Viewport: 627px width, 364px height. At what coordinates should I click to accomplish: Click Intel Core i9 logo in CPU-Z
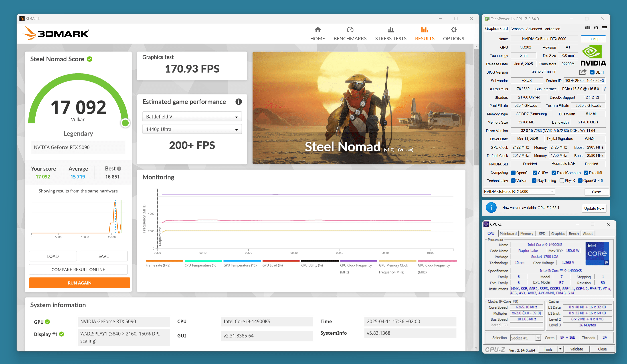point(597,254)
